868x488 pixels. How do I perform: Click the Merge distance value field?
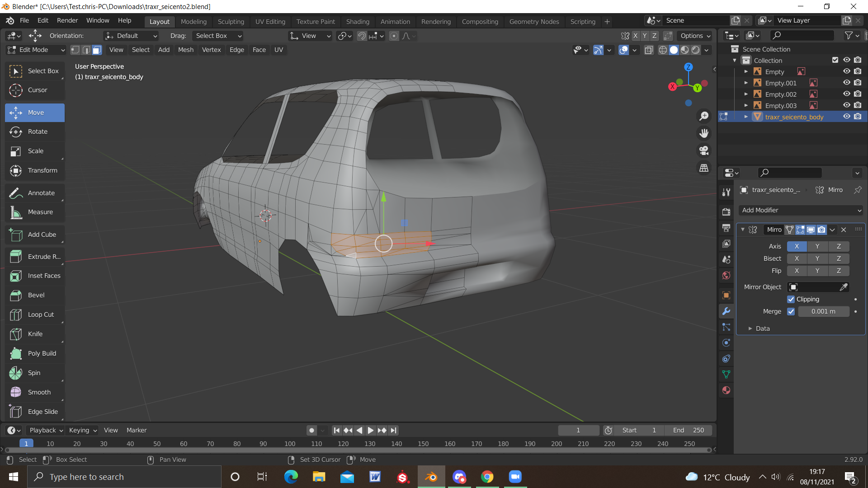(824, 311)
